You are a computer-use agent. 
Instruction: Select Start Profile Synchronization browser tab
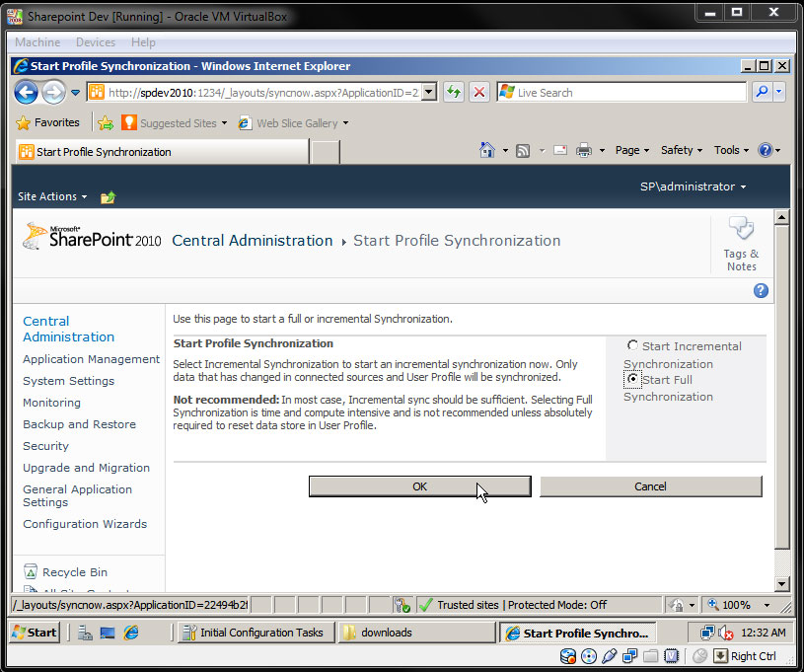coord(162,152)
